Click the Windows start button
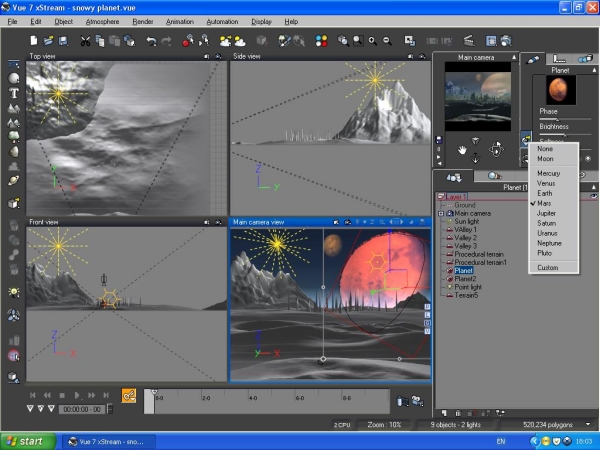Viewport: 600px width, 450px height. [28, 441]
